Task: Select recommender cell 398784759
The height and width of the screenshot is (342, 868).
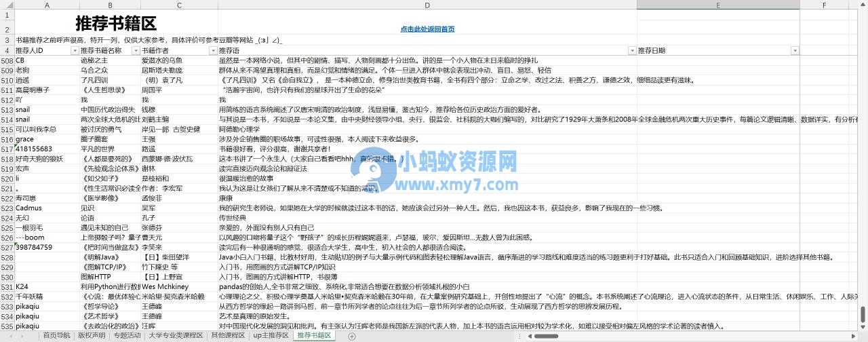Action: [x=47, y=247]
